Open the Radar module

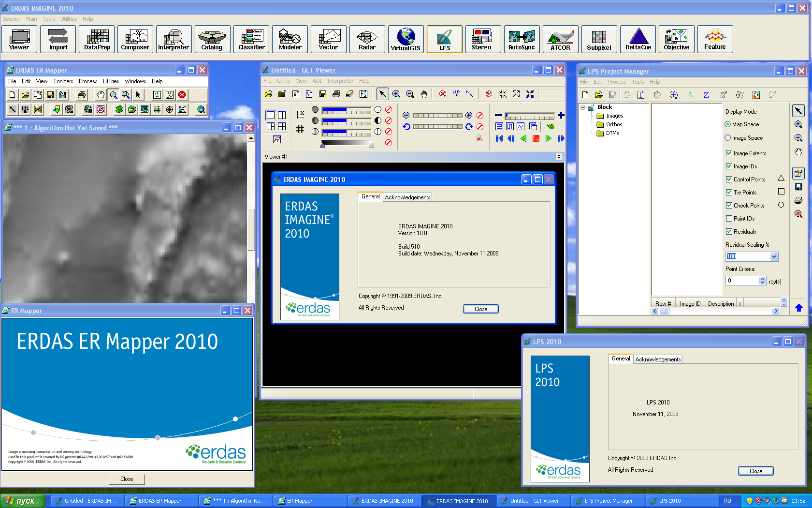(367, 39)
